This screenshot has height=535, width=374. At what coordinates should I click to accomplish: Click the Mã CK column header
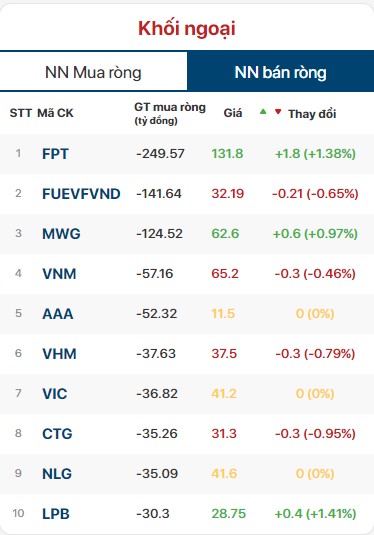[x=55, y=113]
